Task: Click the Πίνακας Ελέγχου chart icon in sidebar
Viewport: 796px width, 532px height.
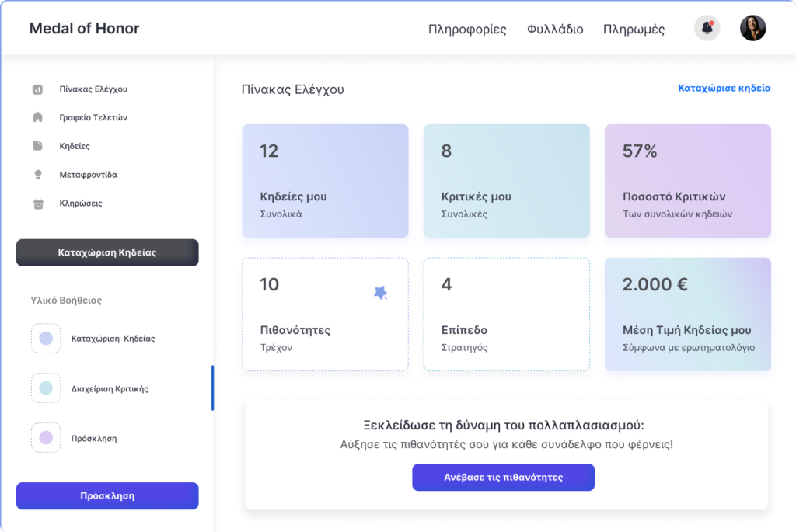Action: (37, 89)
